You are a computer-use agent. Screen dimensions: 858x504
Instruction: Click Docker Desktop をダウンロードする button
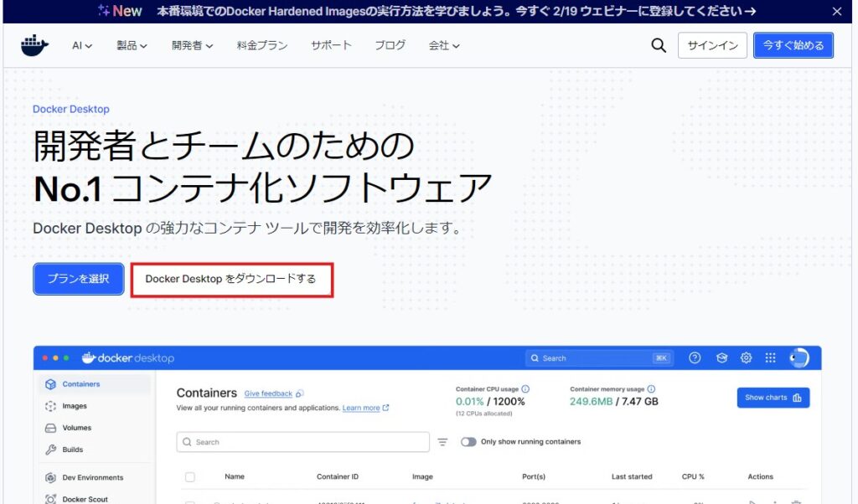[x=231, y=279]
